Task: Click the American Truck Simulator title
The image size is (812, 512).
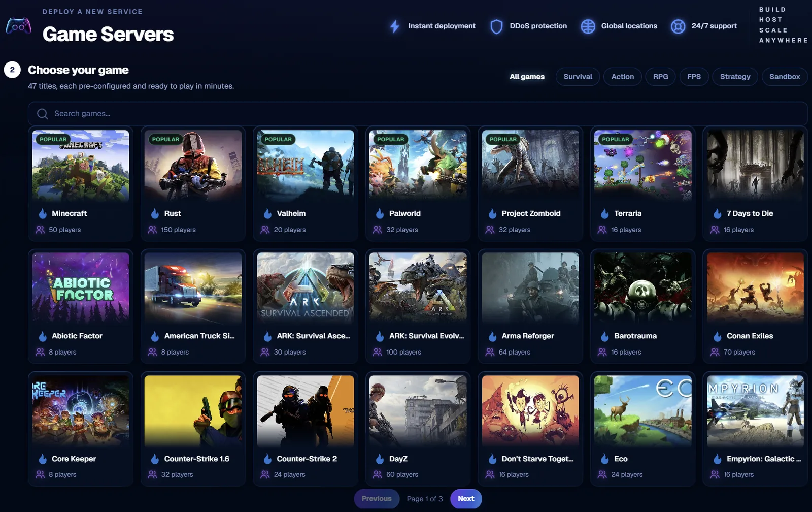Action: click(x=199, y=336)
